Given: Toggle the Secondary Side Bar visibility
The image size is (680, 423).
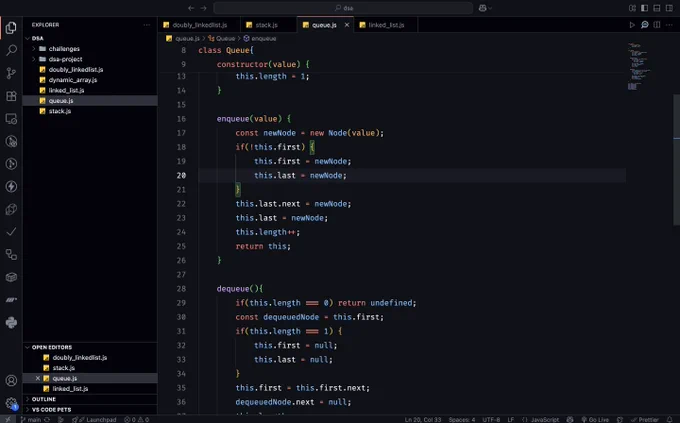Looking at the screenshot, I should [670, 8].
